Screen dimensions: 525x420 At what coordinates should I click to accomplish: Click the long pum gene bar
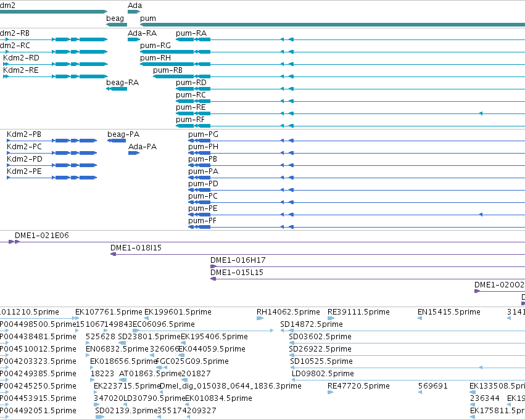[333, 25]
